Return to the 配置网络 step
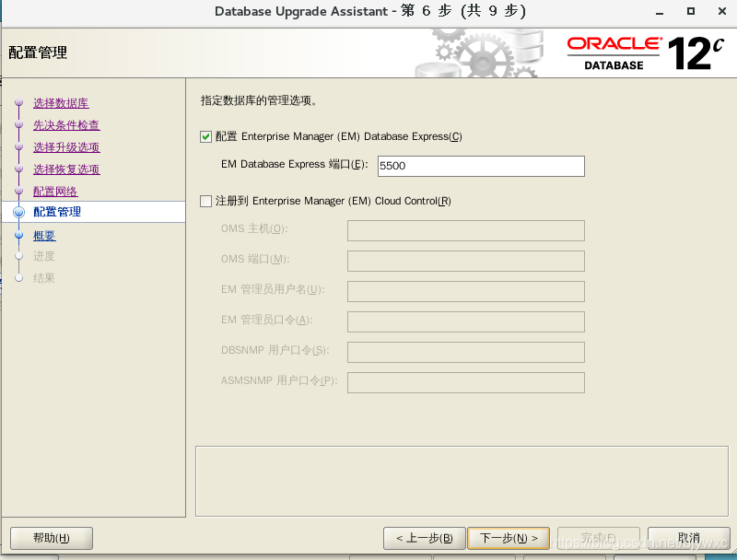The width and height of the screenshot is (737, 560). pos(55,192)
